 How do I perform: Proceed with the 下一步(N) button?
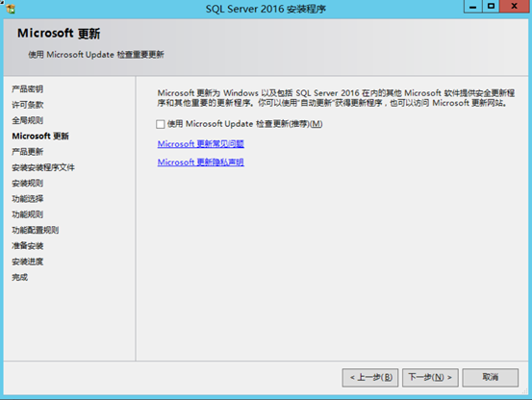(x=430, y=377)
